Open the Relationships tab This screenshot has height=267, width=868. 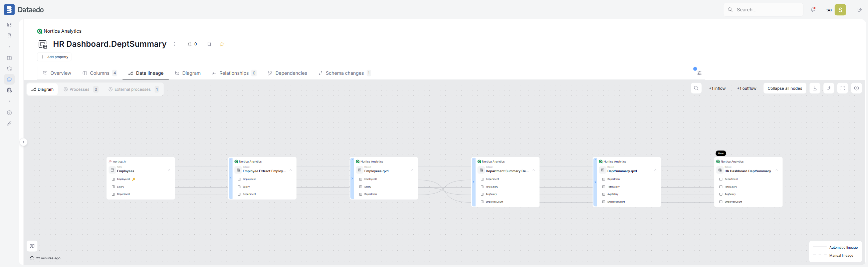(x=234, y=73)
